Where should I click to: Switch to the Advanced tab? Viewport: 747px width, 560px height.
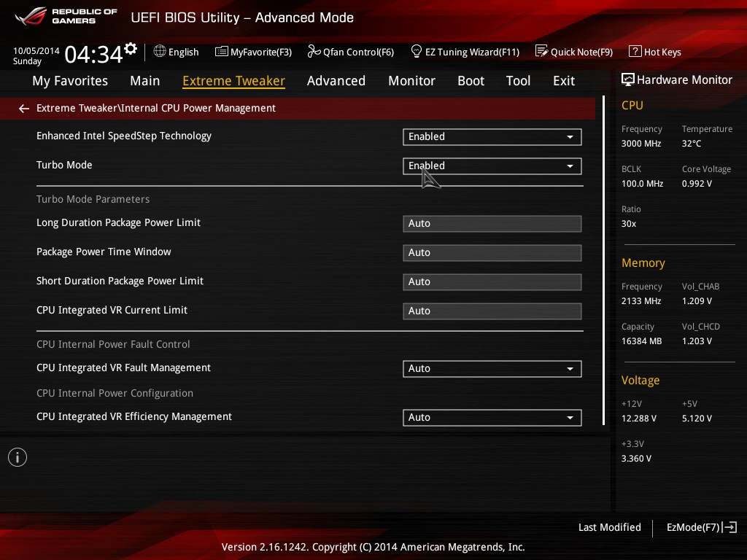coord(336,81)
